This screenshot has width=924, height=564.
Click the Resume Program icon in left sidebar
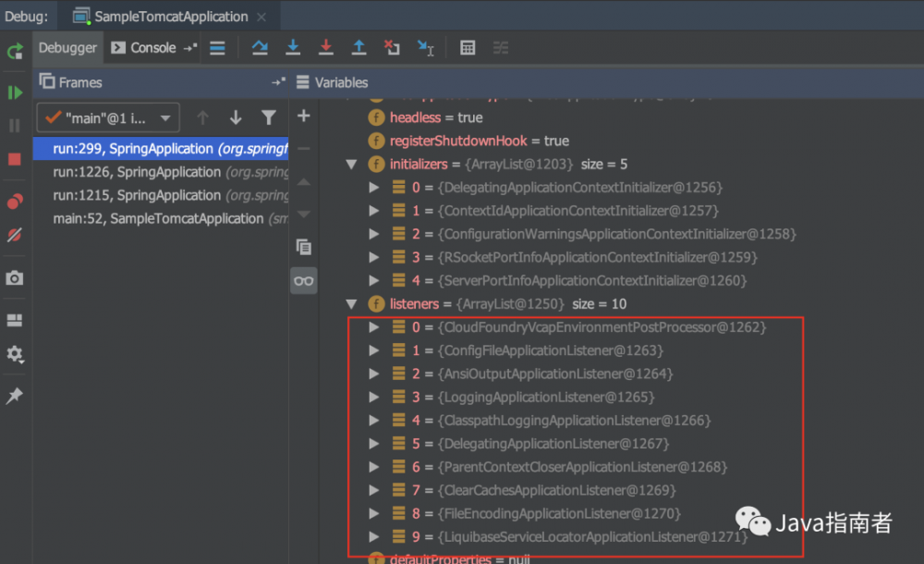(15, 92)
